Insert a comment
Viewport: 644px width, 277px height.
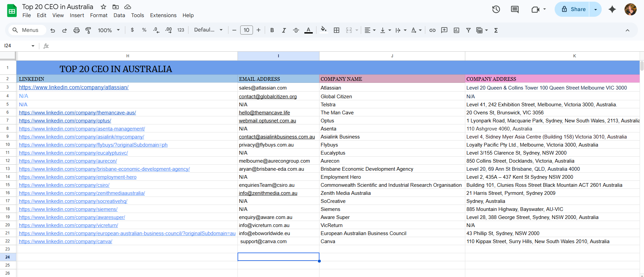click(x=444, y=30)
